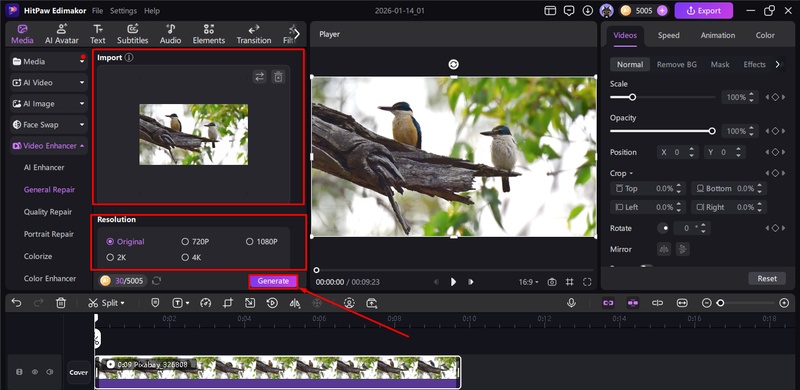The image size is (800, 390).
Task: Open Colorize in sidebar
Action: point(38,256)
